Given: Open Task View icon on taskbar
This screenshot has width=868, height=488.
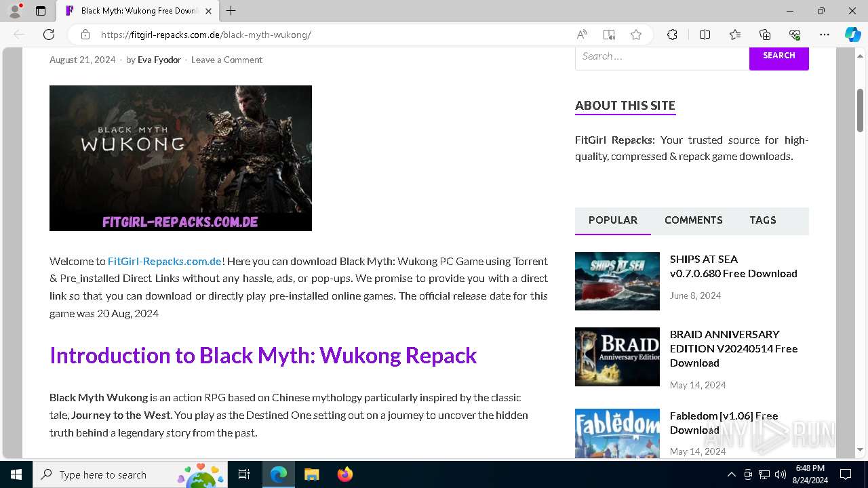Looking at the screenshot, I should click(244, 474).
